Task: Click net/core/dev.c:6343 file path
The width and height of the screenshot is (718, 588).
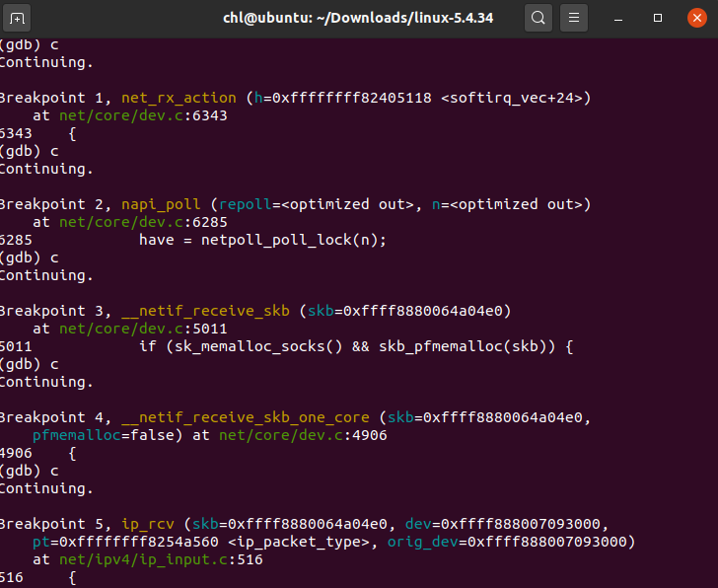Action: (x=143, y=115)
